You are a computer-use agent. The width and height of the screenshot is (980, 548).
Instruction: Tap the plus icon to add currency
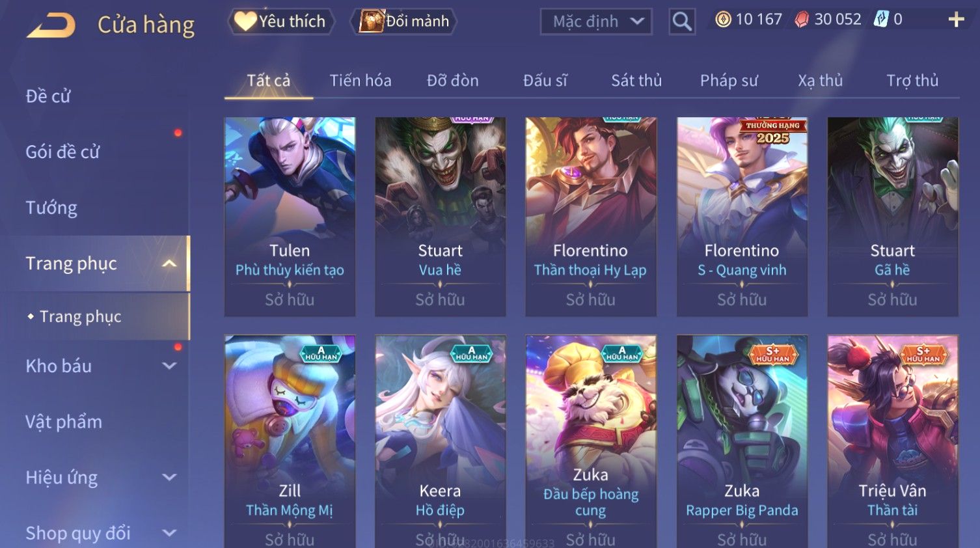[956, 20]
